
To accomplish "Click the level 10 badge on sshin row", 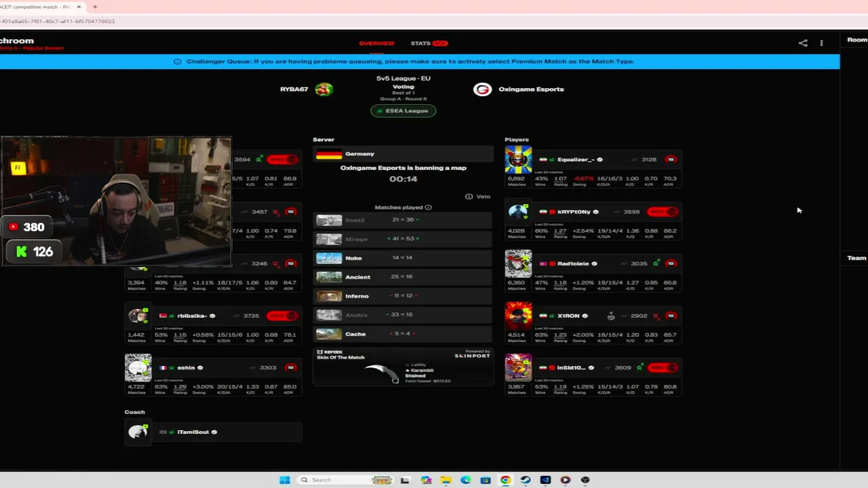I will [290, 367].
